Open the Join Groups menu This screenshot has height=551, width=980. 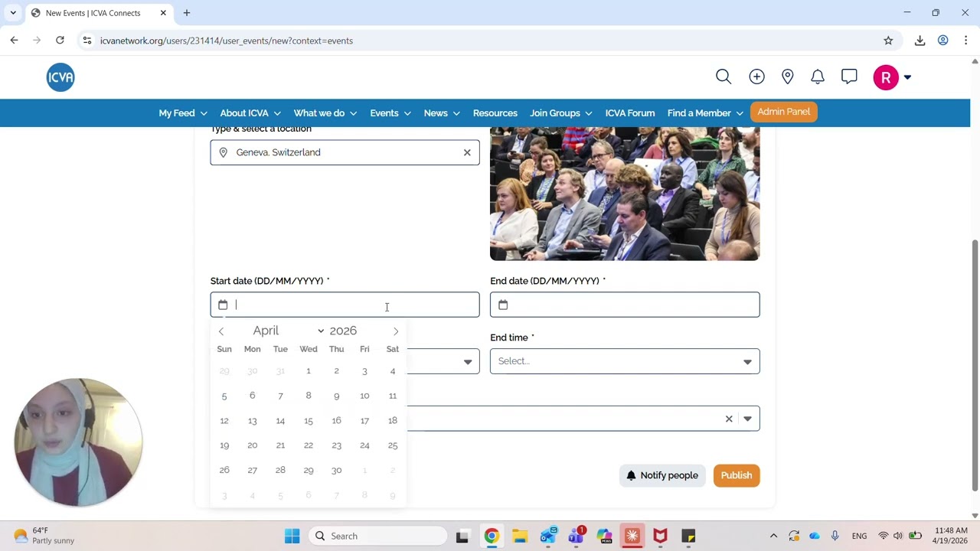point(561,113)
